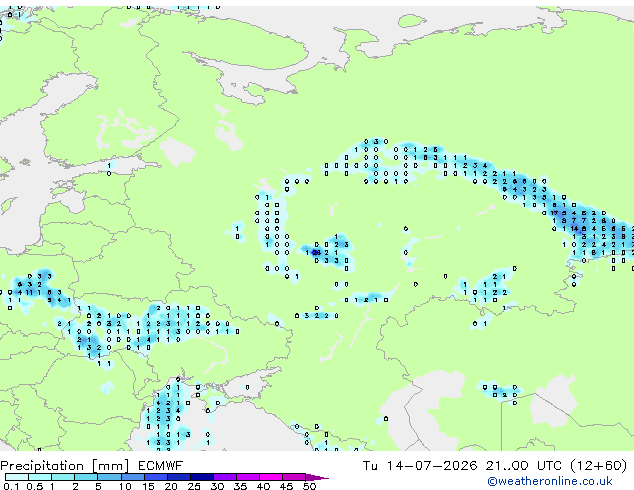Click the "[mm]" unit label
634x490 pixels.
point(110,466)
